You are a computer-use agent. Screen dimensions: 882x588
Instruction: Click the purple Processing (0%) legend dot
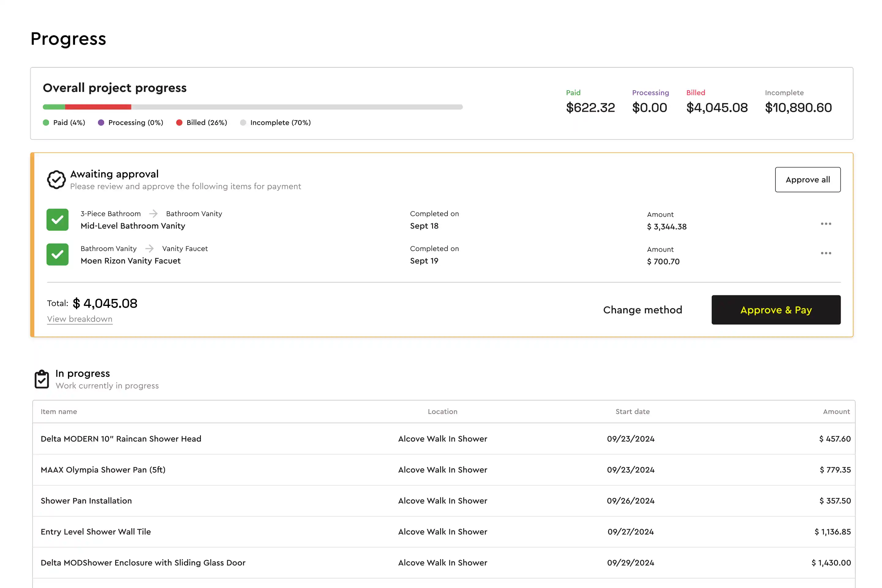pyautogui.click(x=101, y=123)
